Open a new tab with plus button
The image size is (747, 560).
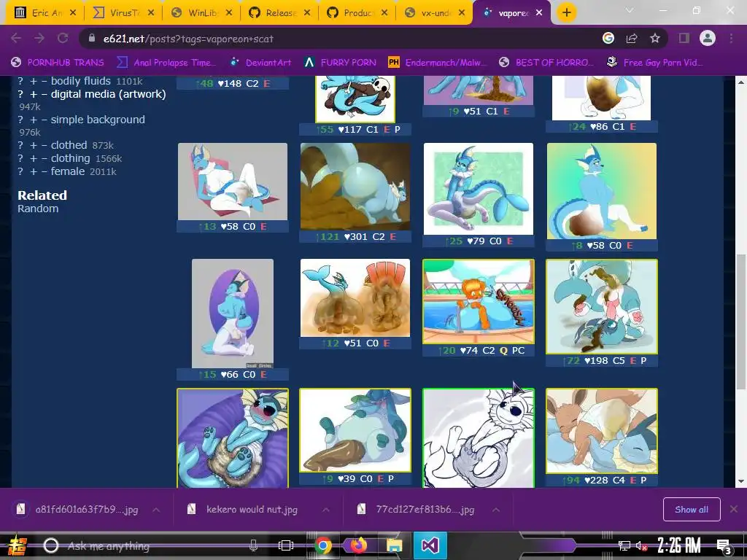coord(566,12)
